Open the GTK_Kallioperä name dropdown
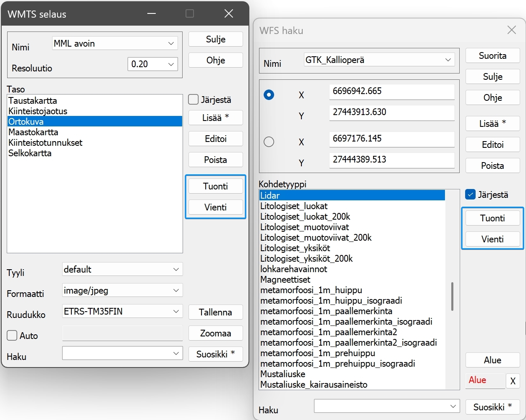526x420 pixels. 379,60
